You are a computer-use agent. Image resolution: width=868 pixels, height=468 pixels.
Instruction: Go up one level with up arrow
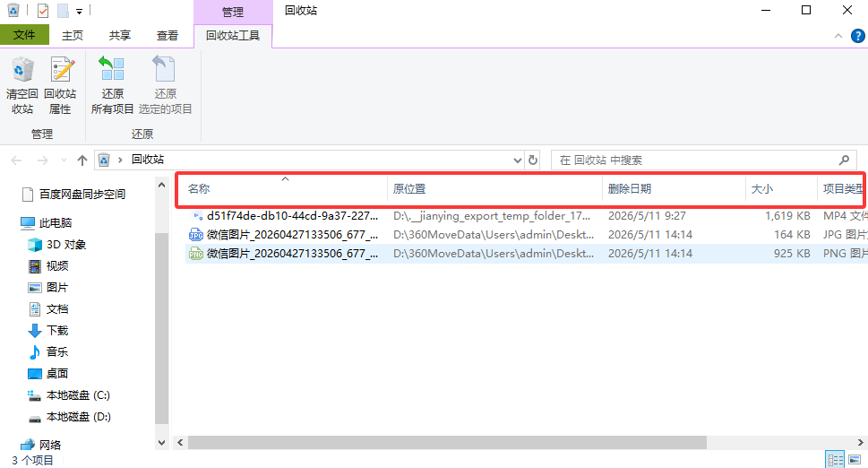pos(82,160)
